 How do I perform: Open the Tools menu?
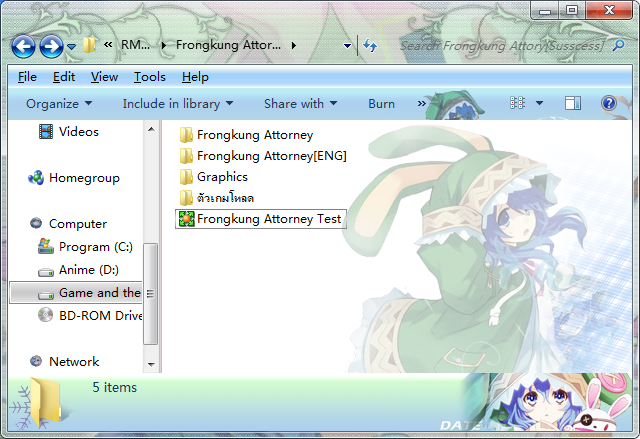149,77
